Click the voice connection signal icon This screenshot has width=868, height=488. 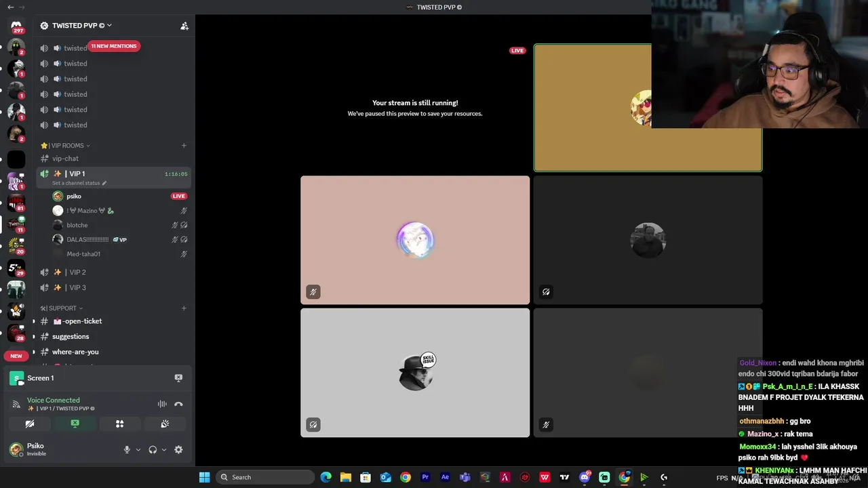(x=16, y=404)
